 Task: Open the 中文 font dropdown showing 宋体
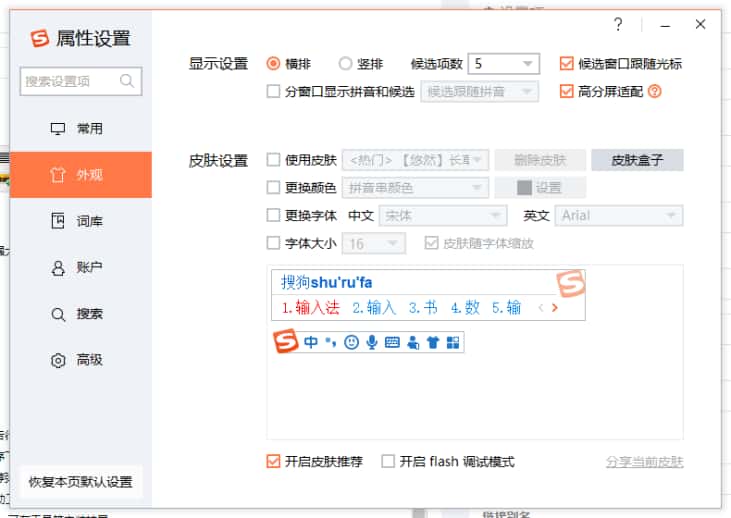click(x=443, y=215)
